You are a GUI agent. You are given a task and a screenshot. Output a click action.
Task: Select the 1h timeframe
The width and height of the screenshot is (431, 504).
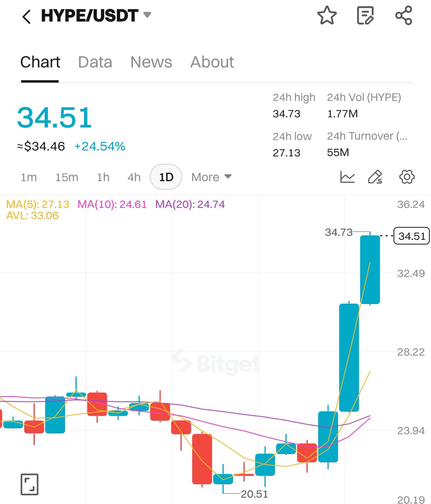tap(103, 177)
